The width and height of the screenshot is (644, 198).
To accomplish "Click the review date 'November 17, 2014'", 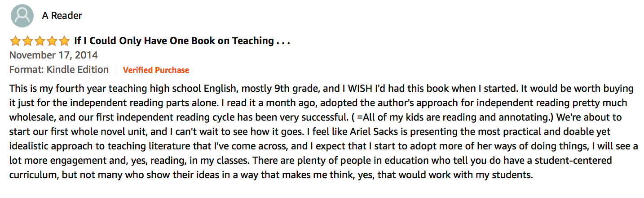I will [x=53, y=55].
